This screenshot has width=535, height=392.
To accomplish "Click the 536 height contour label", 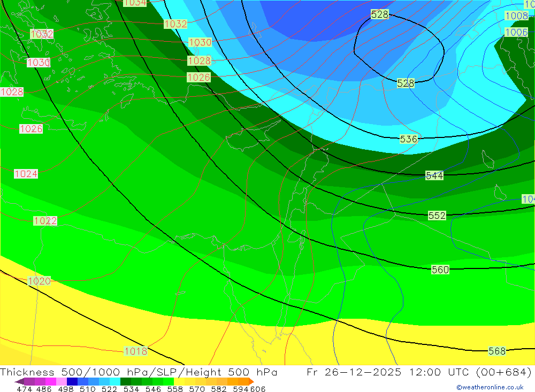I will click(x=408, y=139).
